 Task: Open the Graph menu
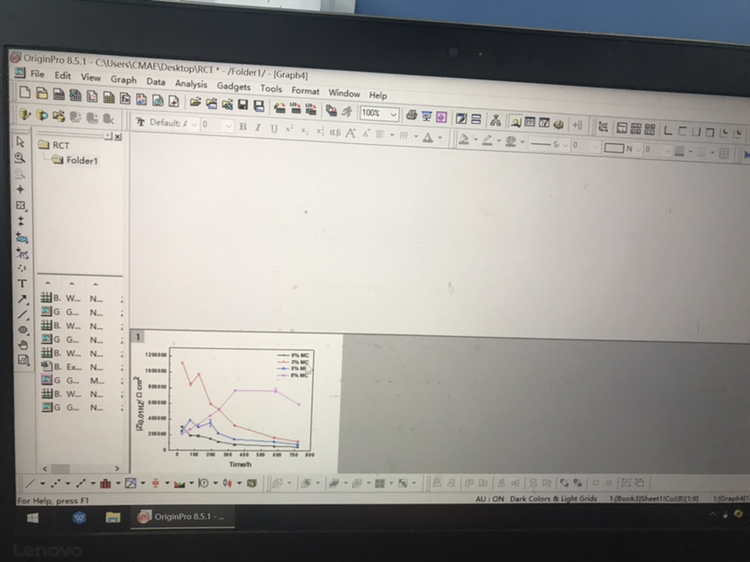click(123, 79)
